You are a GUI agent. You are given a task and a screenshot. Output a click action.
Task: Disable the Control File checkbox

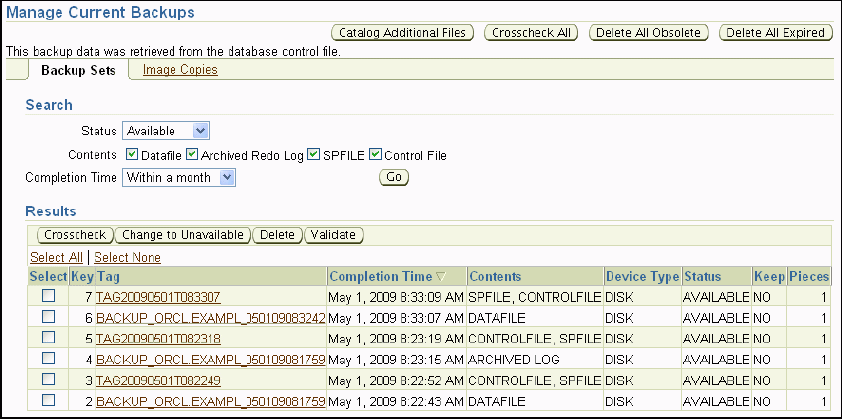376,155
